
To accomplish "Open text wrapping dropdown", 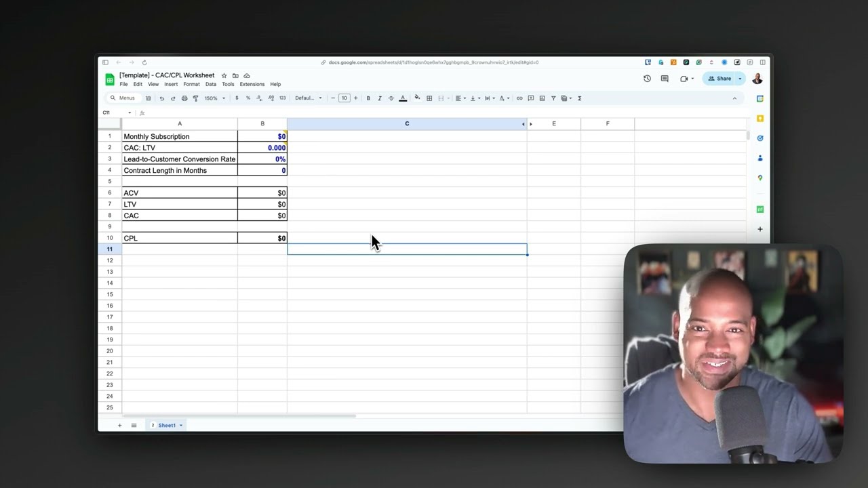I will 490,98.
